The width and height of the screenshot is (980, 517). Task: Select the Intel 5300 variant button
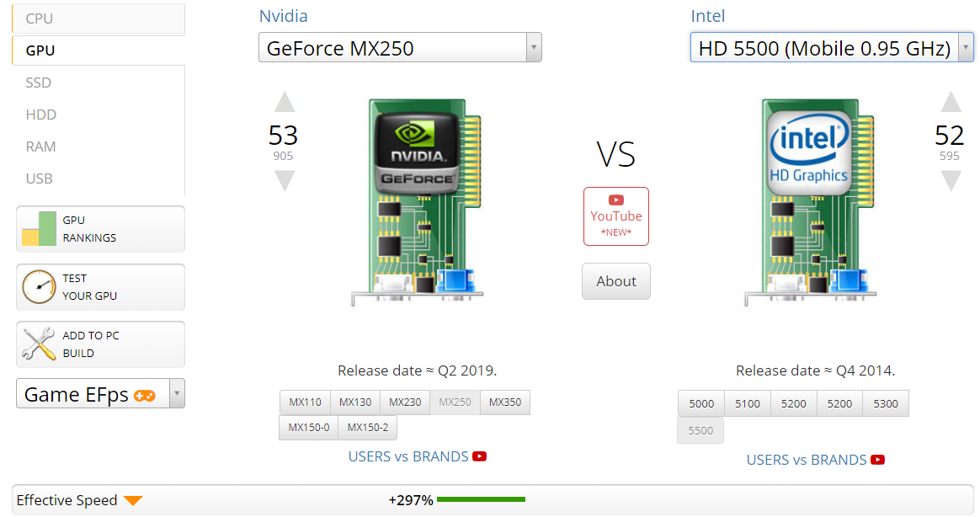pyautogui.click(x=886, y=404)
